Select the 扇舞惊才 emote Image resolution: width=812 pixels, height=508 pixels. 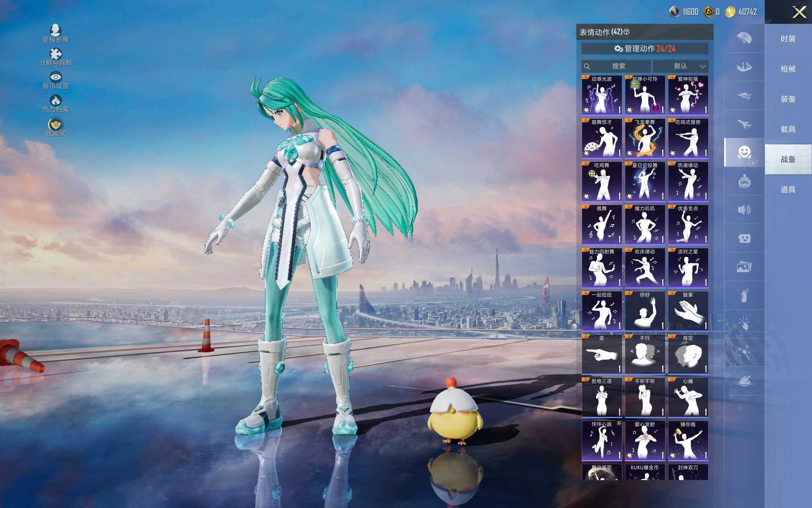pyautogui.click(x=602, y=138)
